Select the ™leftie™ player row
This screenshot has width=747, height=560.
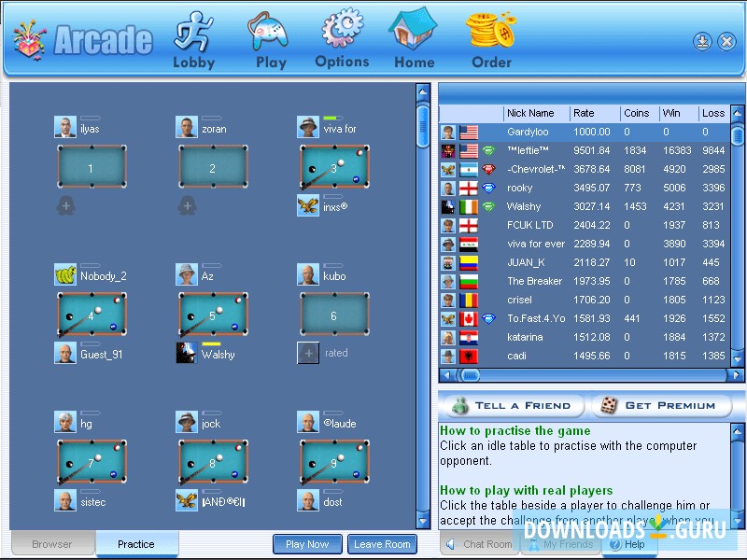tap(585, 150)
